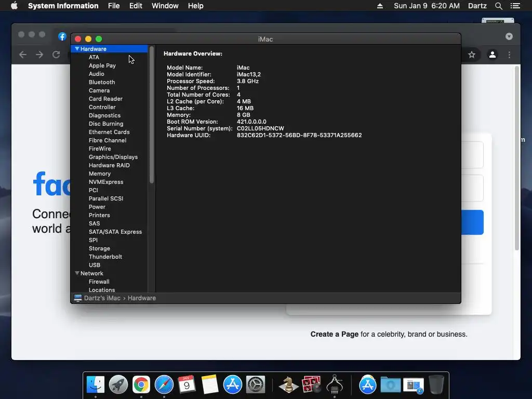Screen dimensions: 532x399
Task: Open Safari compass icon in Dock
Action: tap(164, 384)
